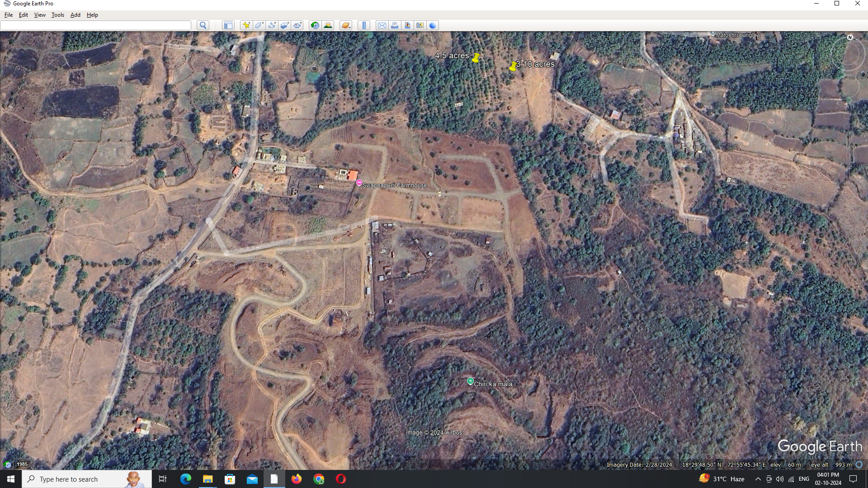Select the Add Polygon tool
Screen dimensions: 868x488
(259, 25)
